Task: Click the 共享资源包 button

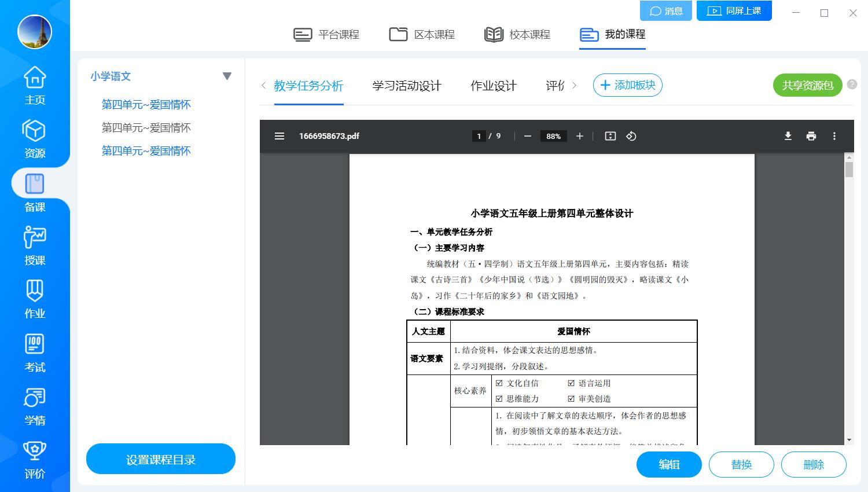Action: pos(807,86)
